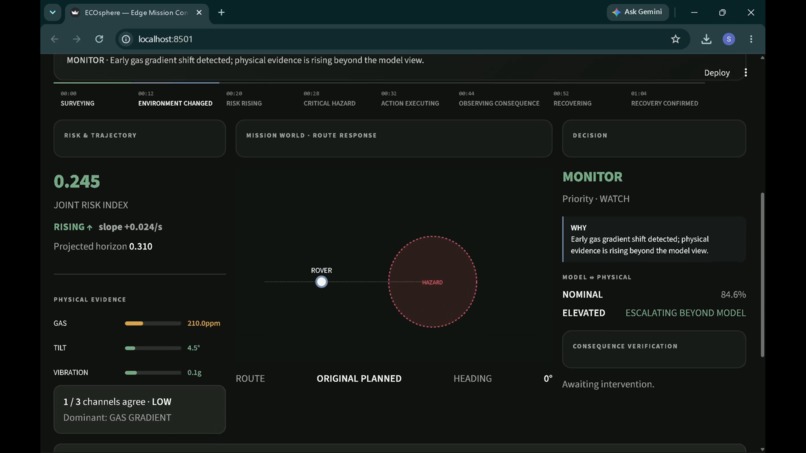806x453 pixels.
Task: Click the 1 / 3 channels agree card
Action: click(139, 409)
